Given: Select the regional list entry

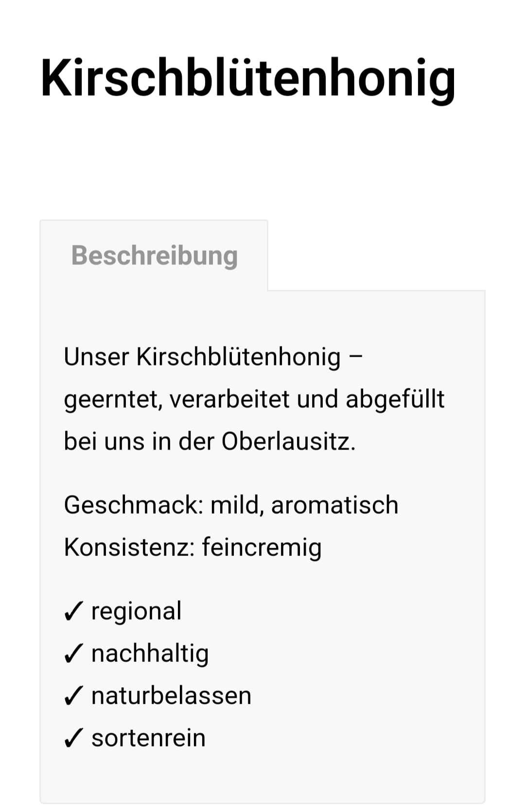Looking at the screenshot, I should pos(135,611).
